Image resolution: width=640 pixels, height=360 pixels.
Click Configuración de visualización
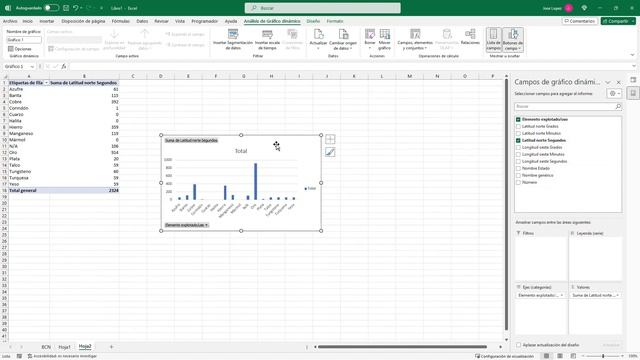[504, 356]
